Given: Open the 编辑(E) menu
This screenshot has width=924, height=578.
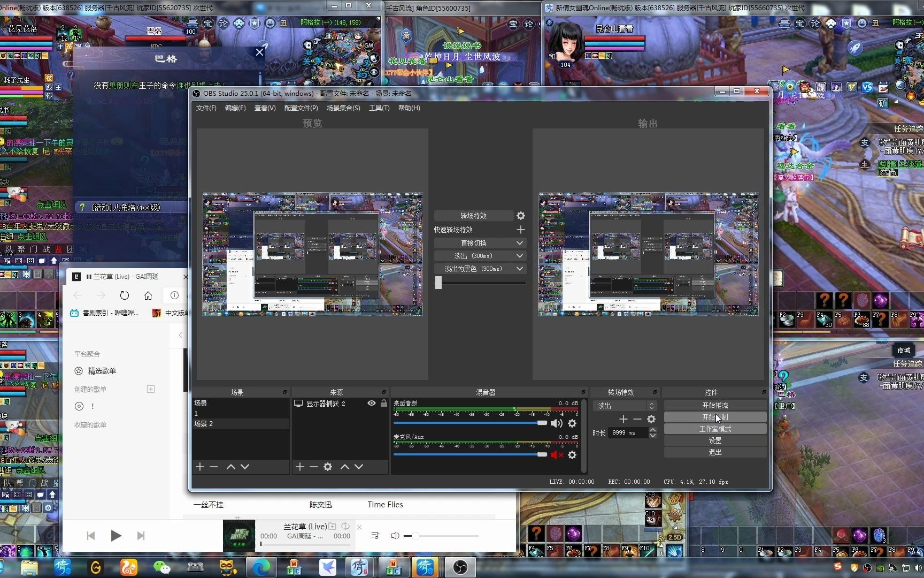Looking at the screenshot, I should pyautogui.click(x=235, y=108).
